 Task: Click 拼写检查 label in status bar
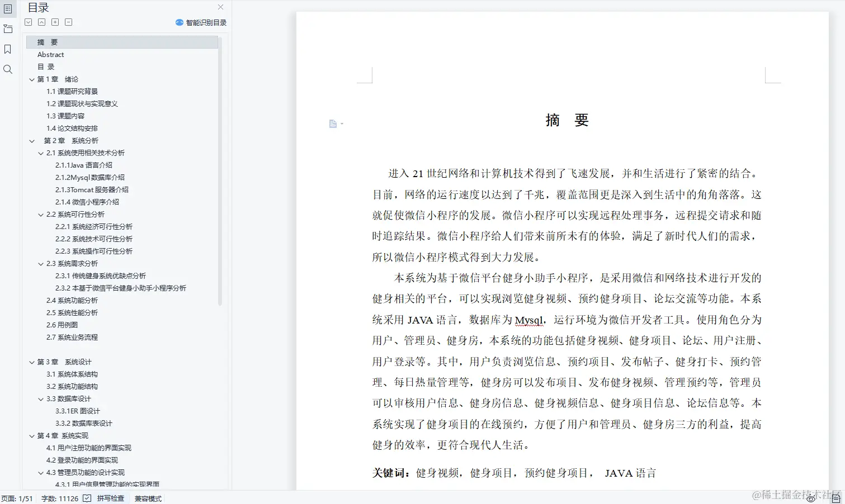[111, 498]
